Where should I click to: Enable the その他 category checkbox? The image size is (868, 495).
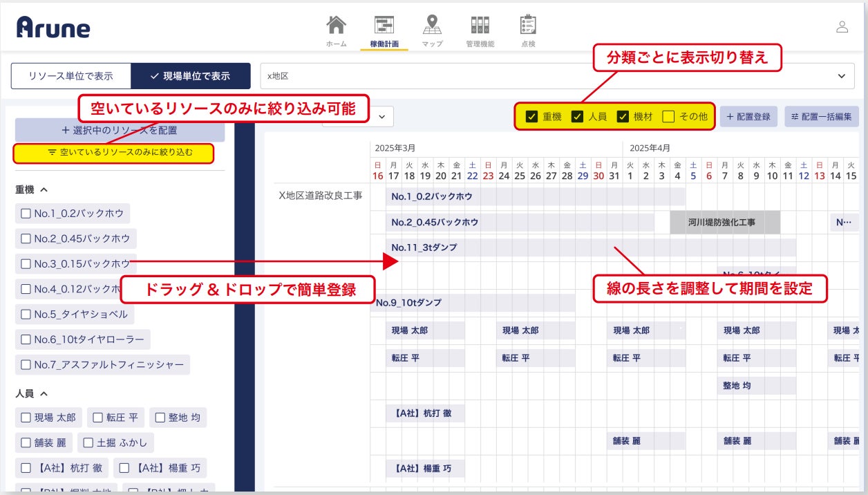(668, 117)
